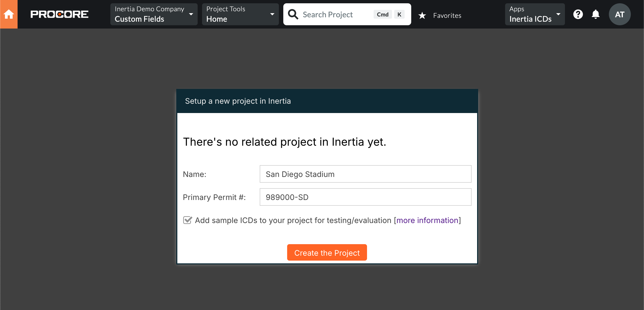Open the more information link
Image resolution: width=644 pixels, height=310 pixels.
click(x=427, y=220)
